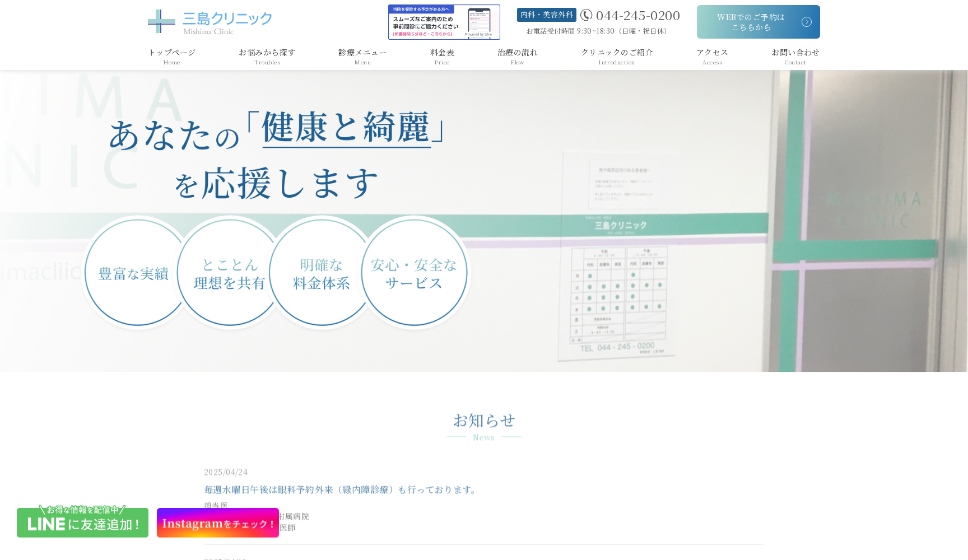Click the smartphone image in the Ubie questionnaire banner
Screen dimensions: 968x560
pos(479,21)
